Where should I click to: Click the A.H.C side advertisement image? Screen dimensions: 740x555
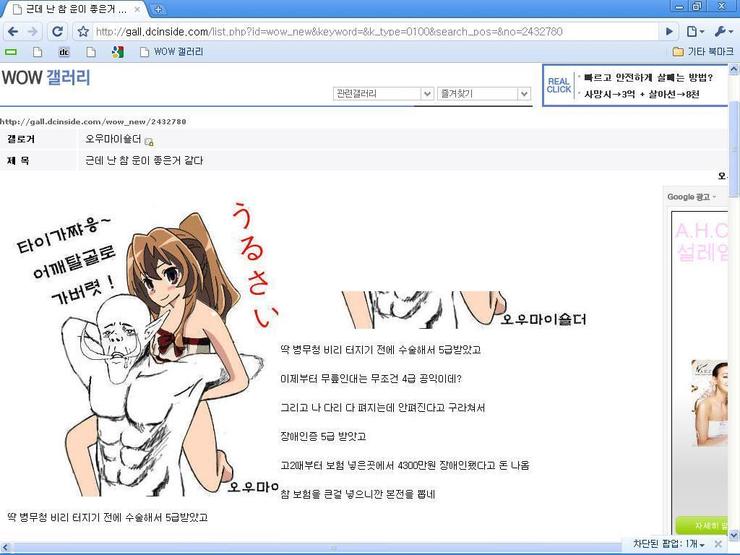700,373
